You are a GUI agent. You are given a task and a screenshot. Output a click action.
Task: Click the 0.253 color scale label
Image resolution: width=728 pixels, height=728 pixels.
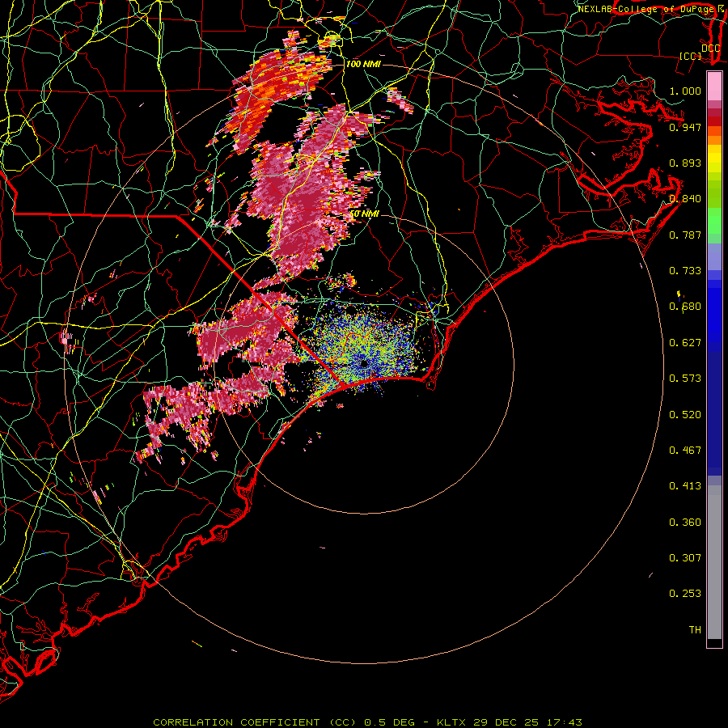click(685, 594)
